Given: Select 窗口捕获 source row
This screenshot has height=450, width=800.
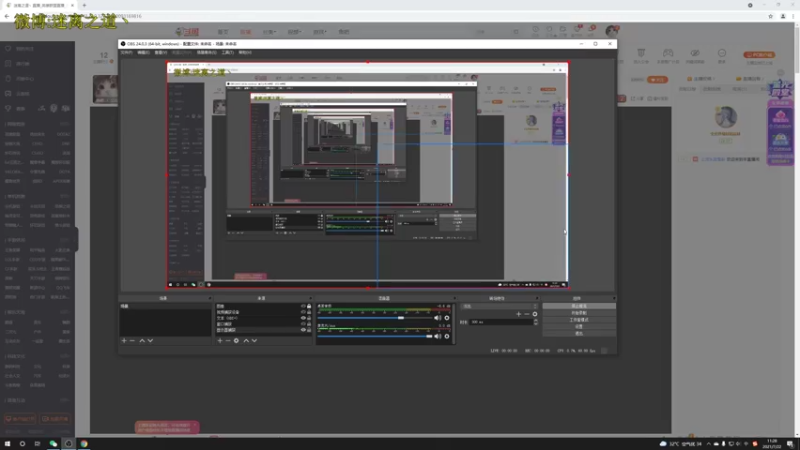Looking at the screenshot, I should point(263,324).
